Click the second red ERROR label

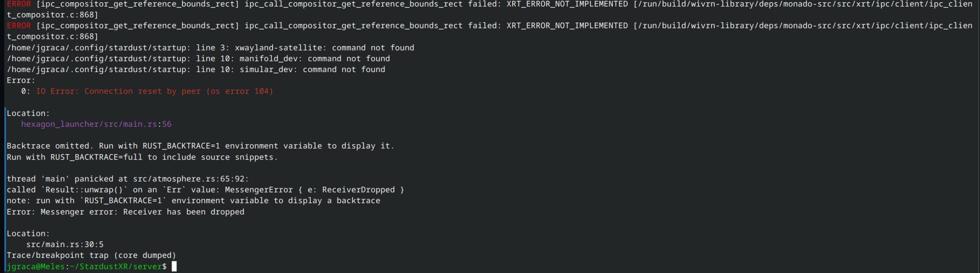pyautogui.click(x=19, y=26)
